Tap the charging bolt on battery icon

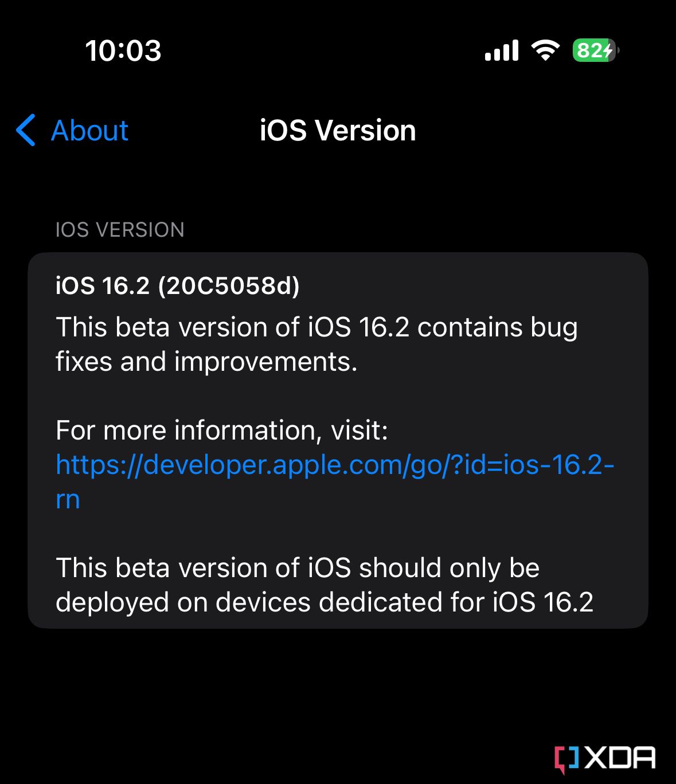(x=607, y=50)
